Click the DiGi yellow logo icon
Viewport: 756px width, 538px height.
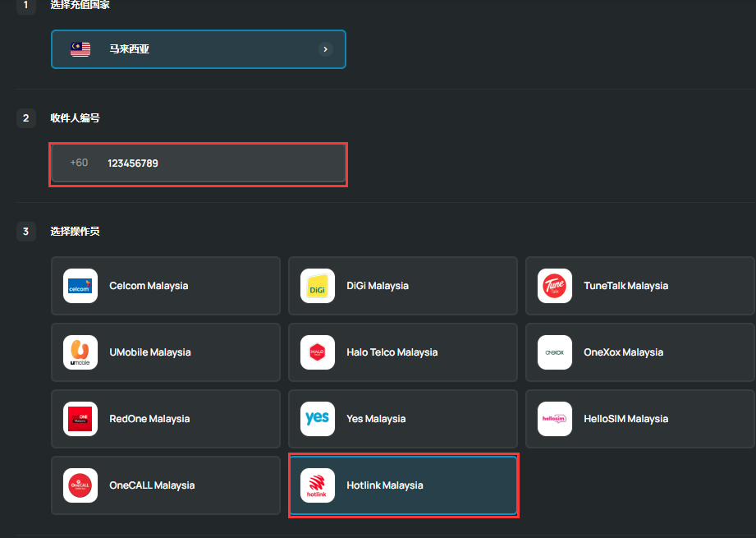pyautogui.click(x=318, y=286)
